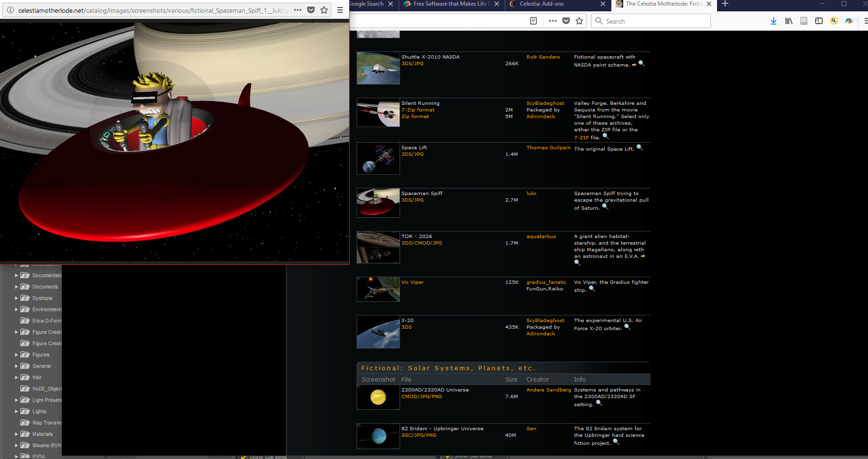Open creator link Thomas Guilpain
The height and width of the screenshot is (459, 868).
tap(549, 147)
